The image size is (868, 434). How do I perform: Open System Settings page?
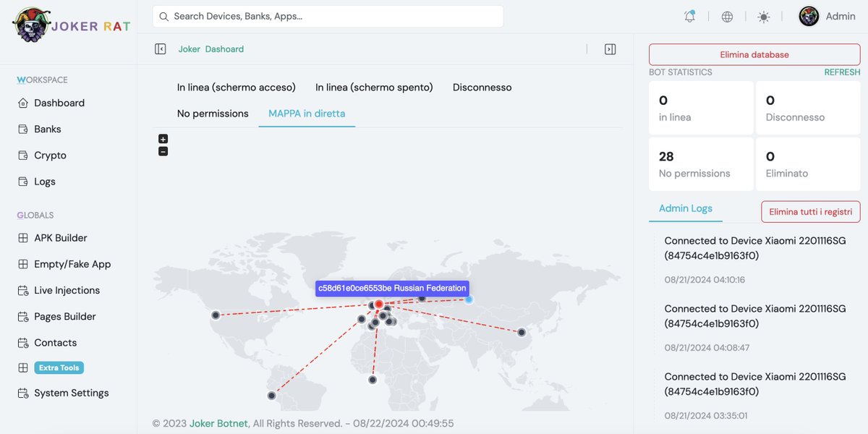(72, 393)
